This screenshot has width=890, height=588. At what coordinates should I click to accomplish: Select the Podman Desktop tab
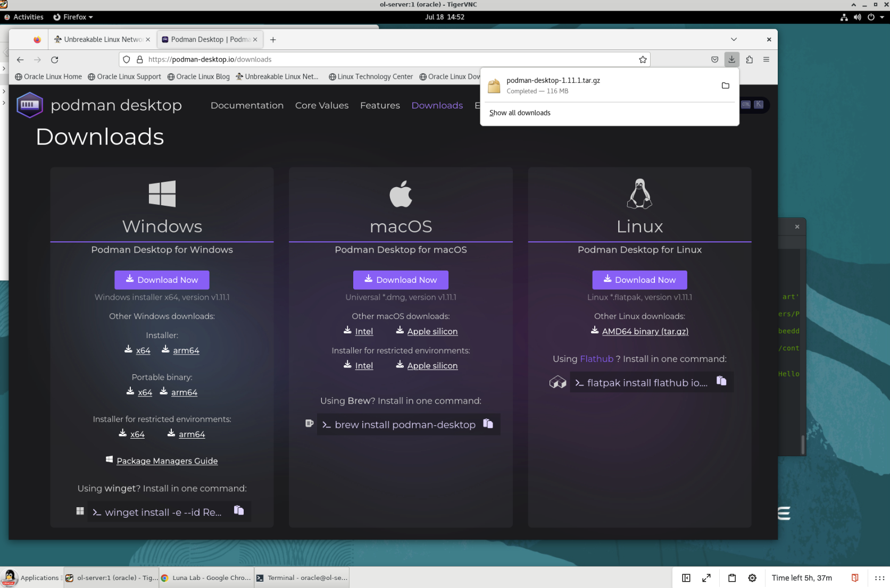[210, 39]
